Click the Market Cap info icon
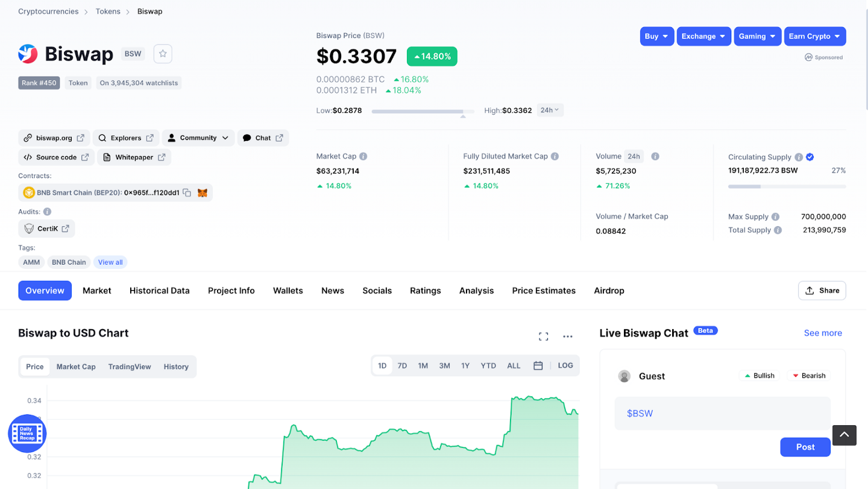The height and width of the screenshot is (489, 868). pos(363,156)
